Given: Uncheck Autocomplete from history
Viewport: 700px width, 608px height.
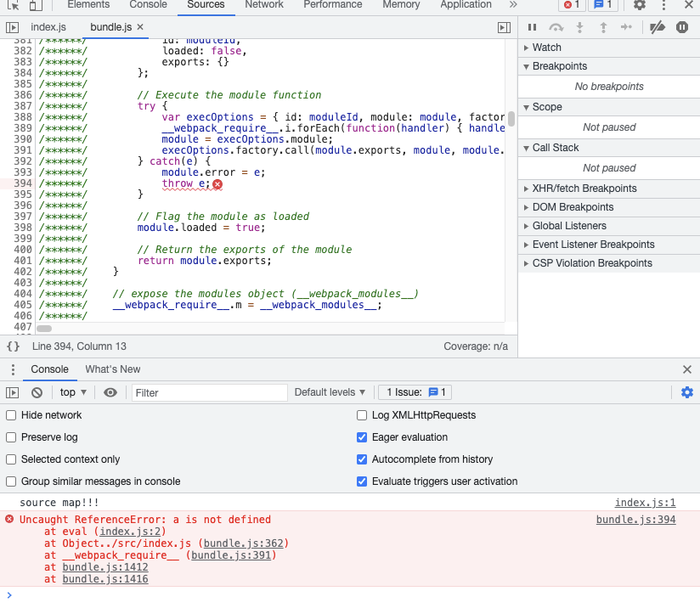Looking at the screenshot, I should click(362, 459).
